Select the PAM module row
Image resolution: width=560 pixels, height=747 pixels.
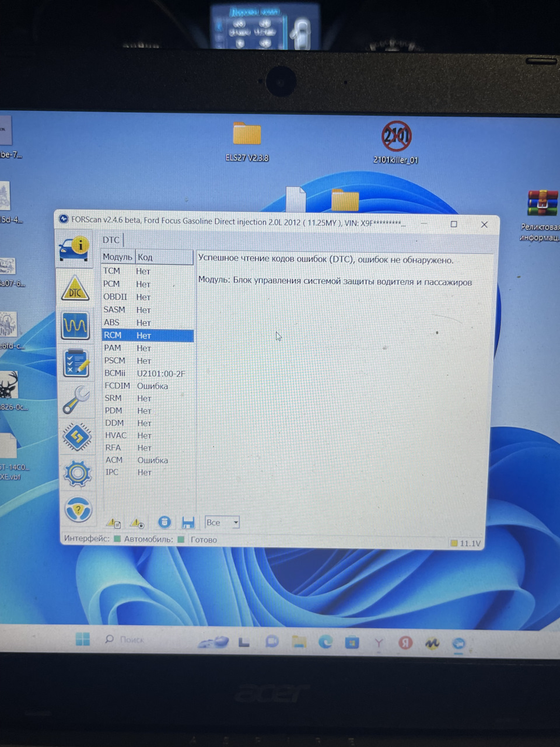coord(148,348)
